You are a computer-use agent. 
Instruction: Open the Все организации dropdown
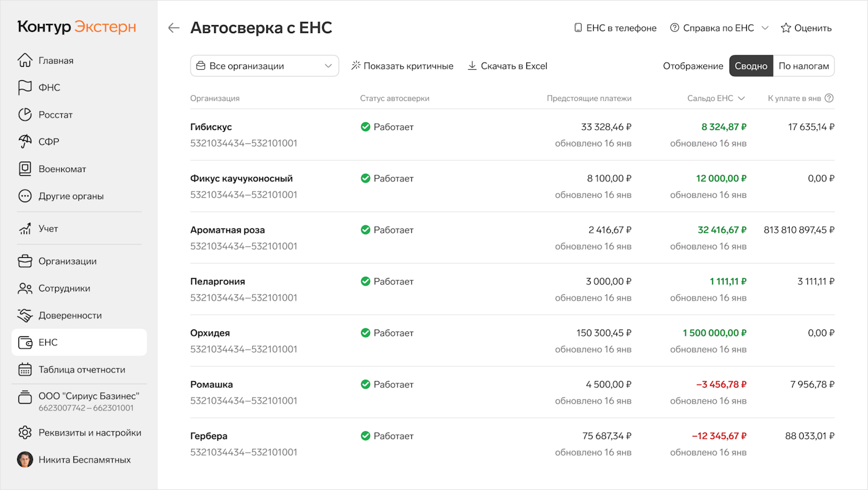tap(264, 66)
